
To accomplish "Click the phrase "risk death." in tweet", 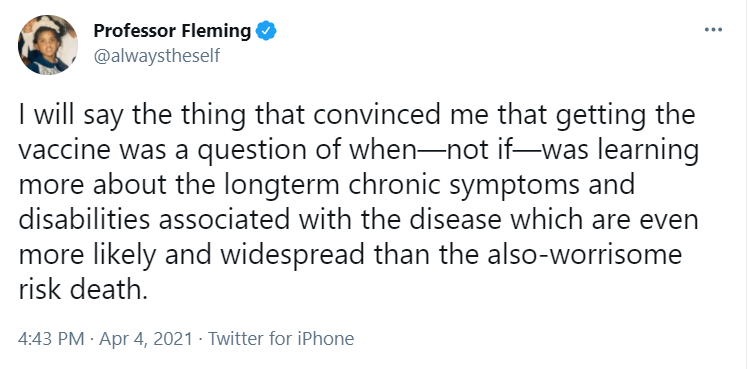I will [81, 289].
